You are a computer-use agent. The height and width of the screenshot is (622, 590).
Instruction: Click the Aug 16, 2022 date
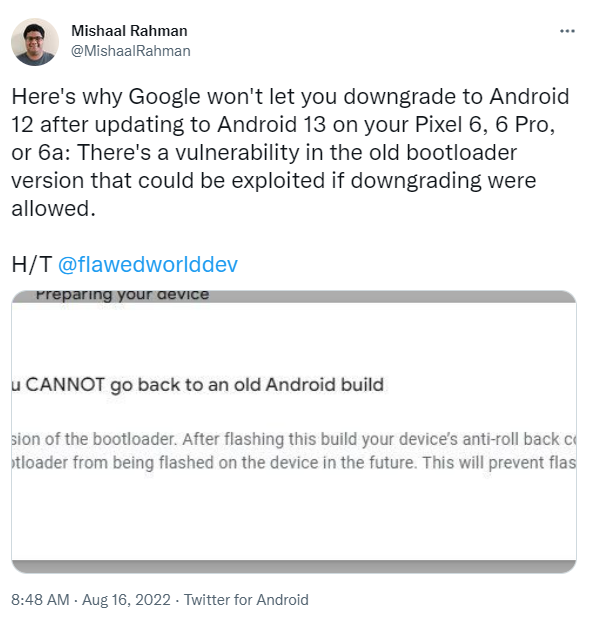pyautogui.click(x=126, y=599)
